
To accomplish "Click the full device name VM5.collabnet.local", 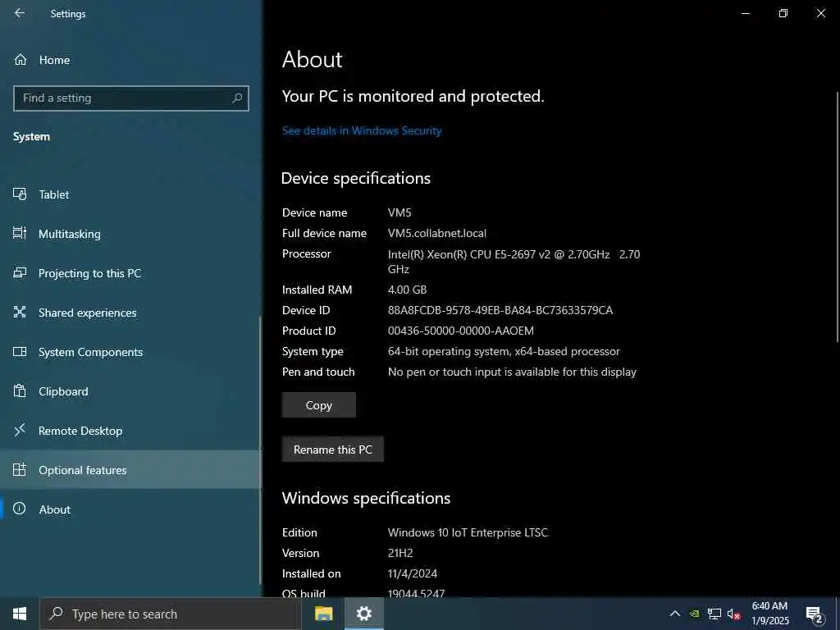I will (x=437, y=233).
